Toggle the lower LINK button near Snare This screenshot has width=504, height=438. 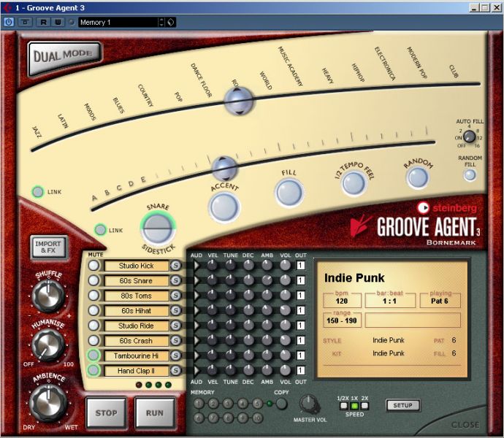pyautogui.click(x=100, y=230)
